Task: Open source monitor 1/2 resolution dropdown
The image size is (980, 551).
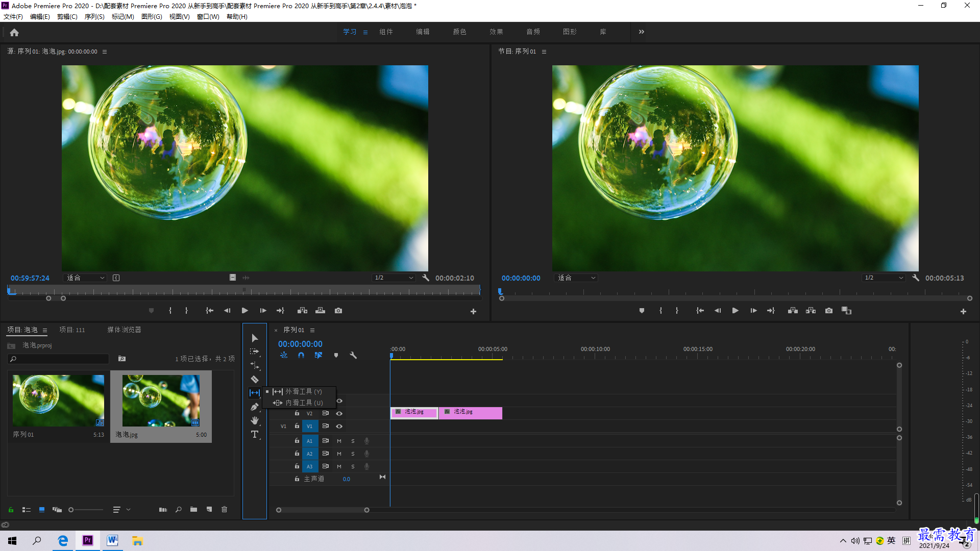Action: tap(394, 278)
